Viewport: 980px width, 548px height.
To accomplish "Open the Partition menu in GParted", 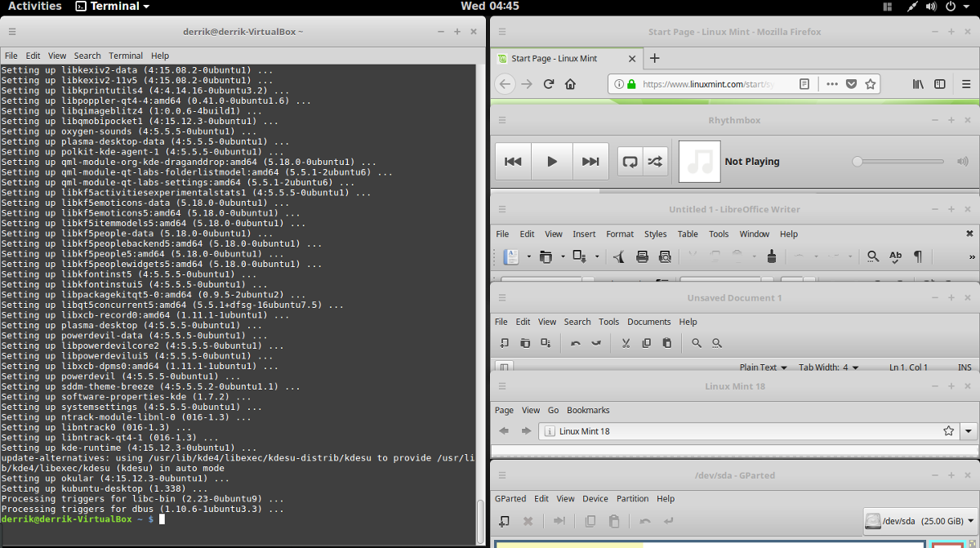I will click(x=634, y=498).
